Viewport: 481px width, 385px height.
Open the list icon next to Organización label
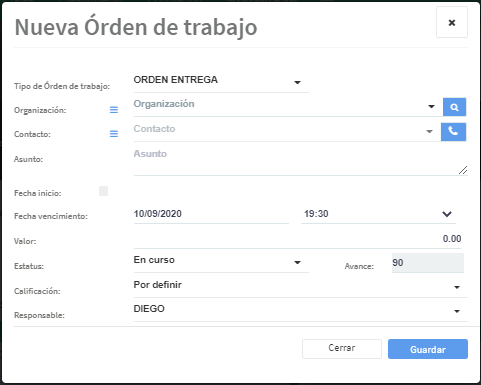114,110
